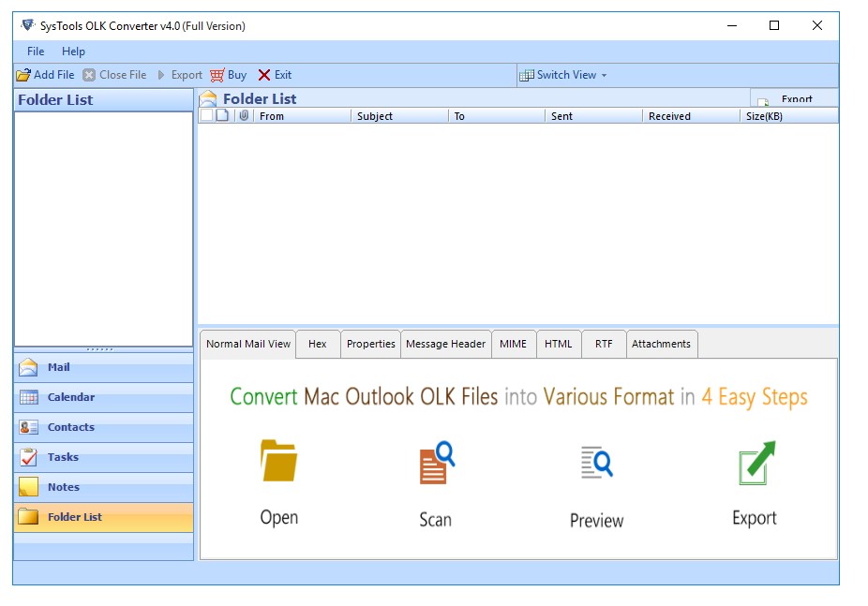Click the attachment paperclip column header
The width and height of the screenshot is (868, 606).
(x=244, y=115)
